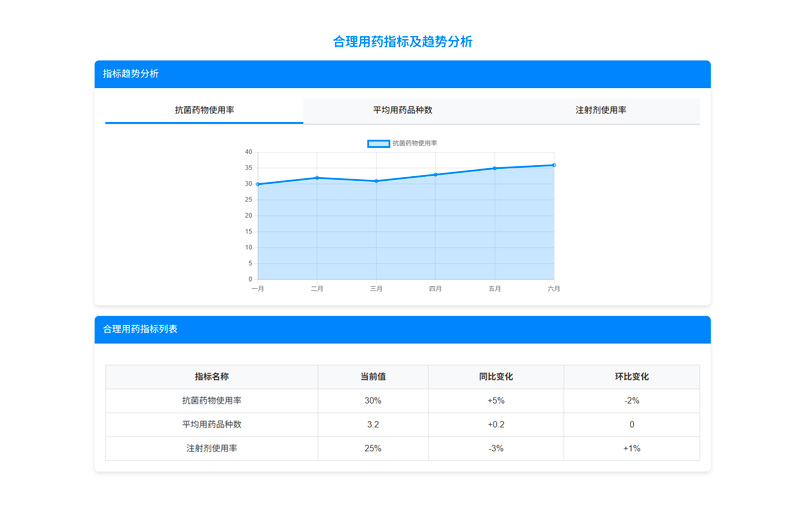Click the page title 合理用药指标及趋势分析

click(403, 42)
